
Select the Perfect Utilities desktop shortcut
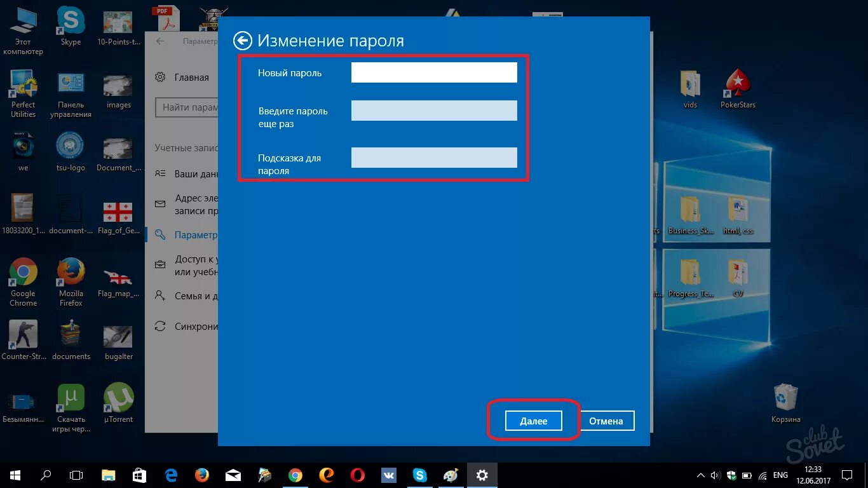pos(23,94)
